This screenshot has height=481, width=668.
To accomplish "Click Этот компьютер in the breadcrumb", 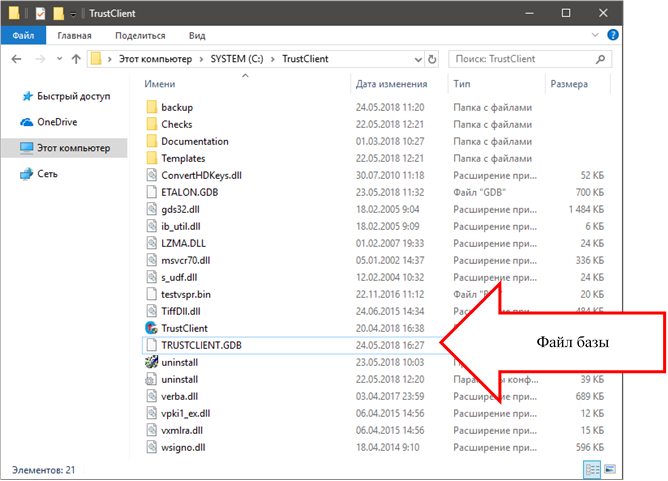I will [x=155, y=59].
